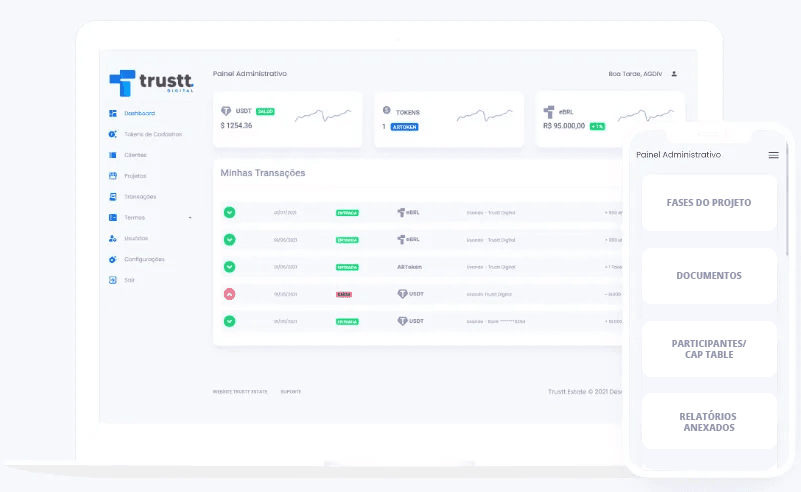The image size is (801, 492).
Task: Click the TOKENS coin icon in the card
Action: click(387, 110)
